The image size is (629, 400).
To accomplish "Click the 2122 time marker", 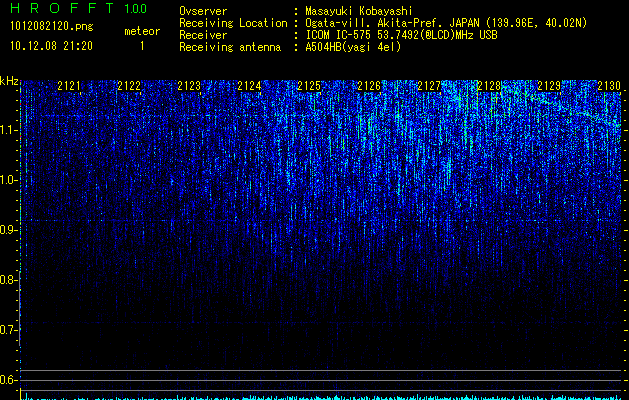I will click(129, 86).
